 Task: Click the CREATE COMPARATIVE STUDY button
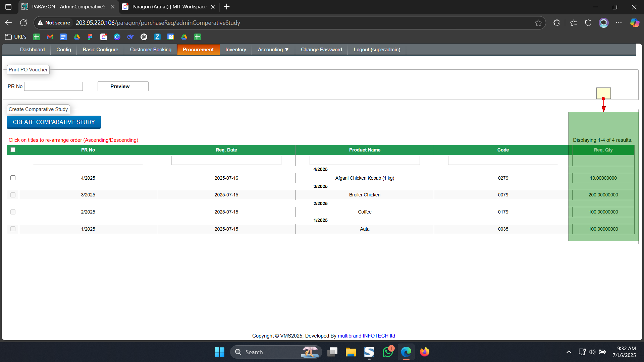coord(54,122)
